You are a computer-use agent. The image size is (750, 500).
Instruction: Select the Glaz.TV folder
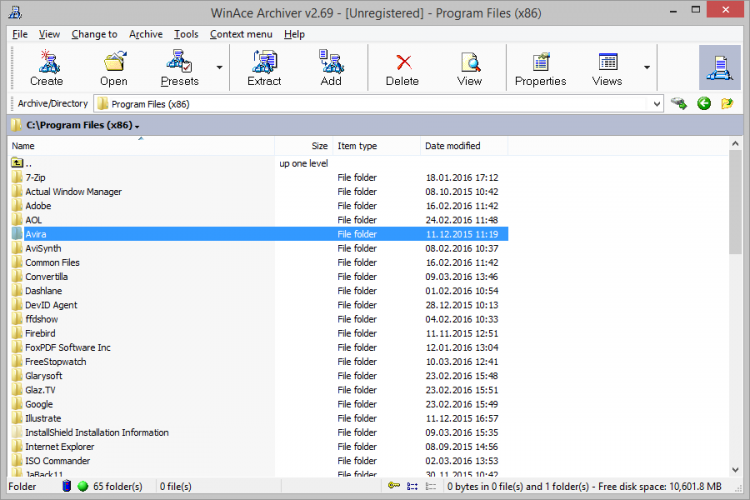[x=40, y=390]
